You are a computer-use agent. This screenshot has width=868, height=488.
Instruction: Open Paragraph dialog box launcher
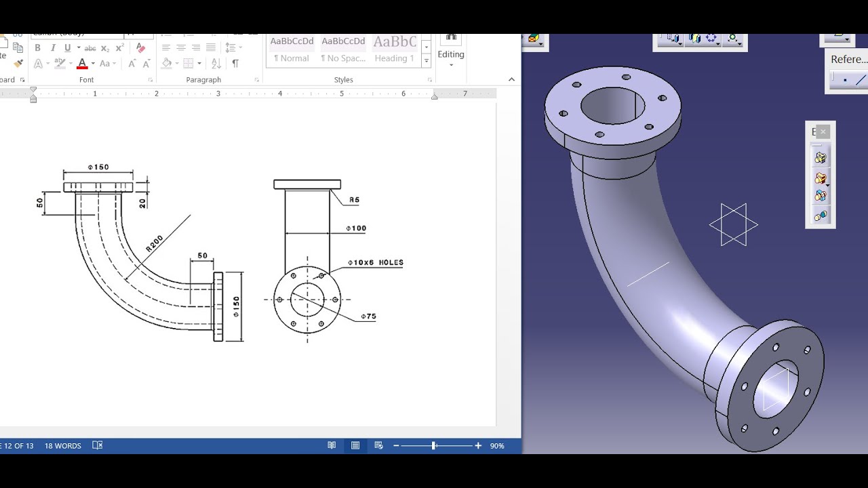tap(257, 80)
